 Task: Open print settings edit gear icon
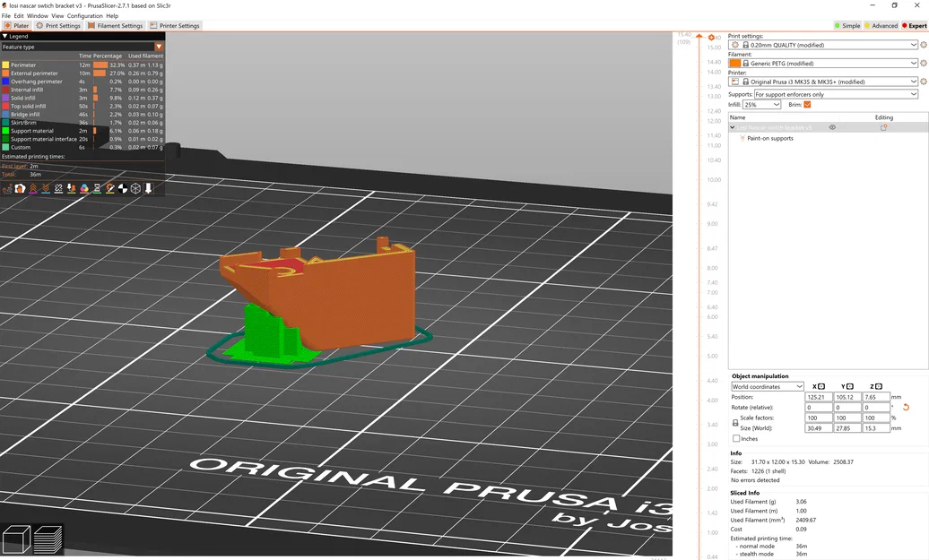[x=923, y=45]
